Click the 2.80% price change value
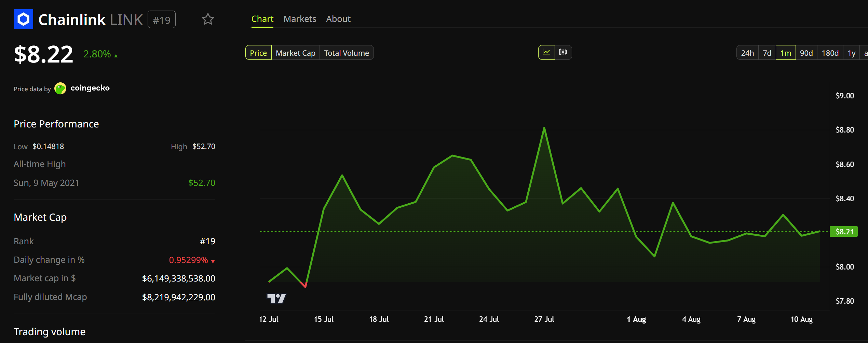The image size is (868, 343). tap(97, 54)
